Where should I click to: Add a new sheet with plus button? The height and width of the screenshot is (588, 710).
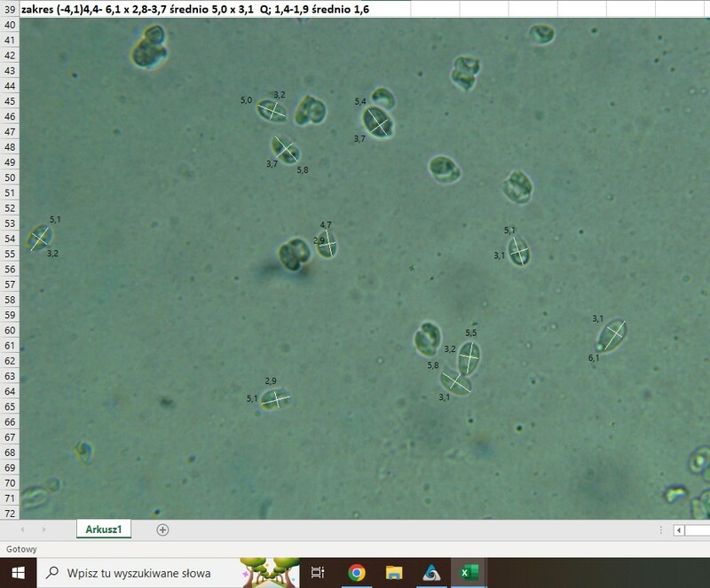coord(162,529)
